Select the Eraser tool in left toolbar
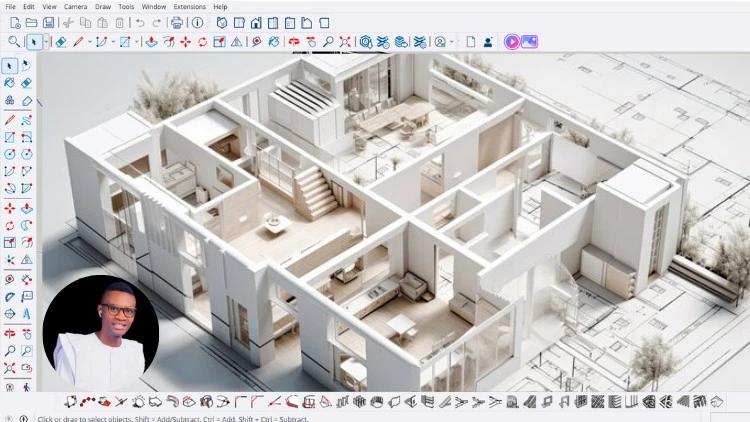The image size is (750, 422). tap(26, 83)
